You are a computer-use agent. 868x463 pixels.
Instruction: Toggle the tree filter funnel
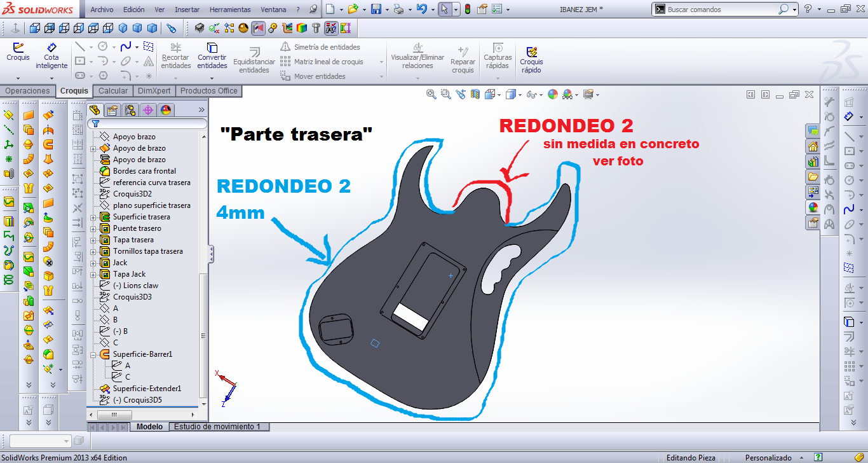95,123
